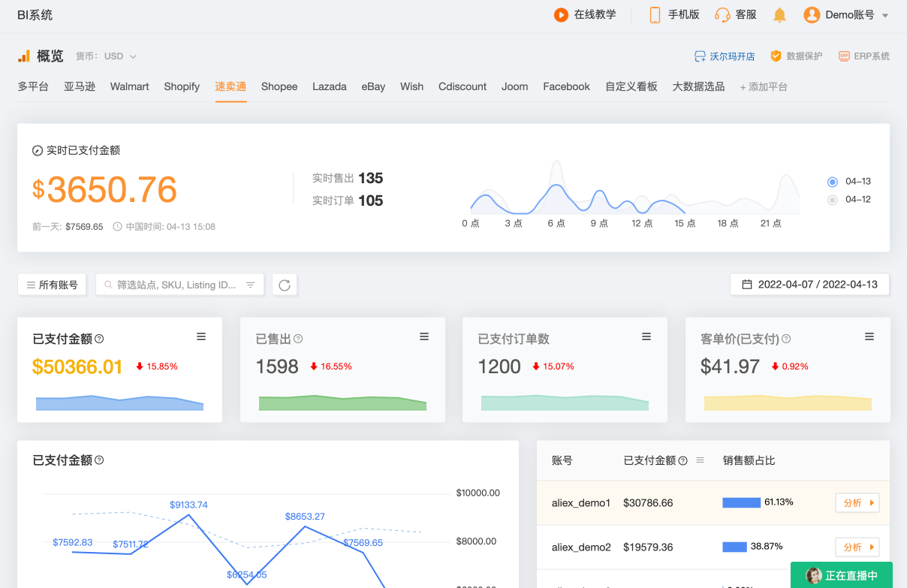Open the 在线教学 video tutorial icon
The height and width of the screenshot is (588, 907).
click(561, 15)
